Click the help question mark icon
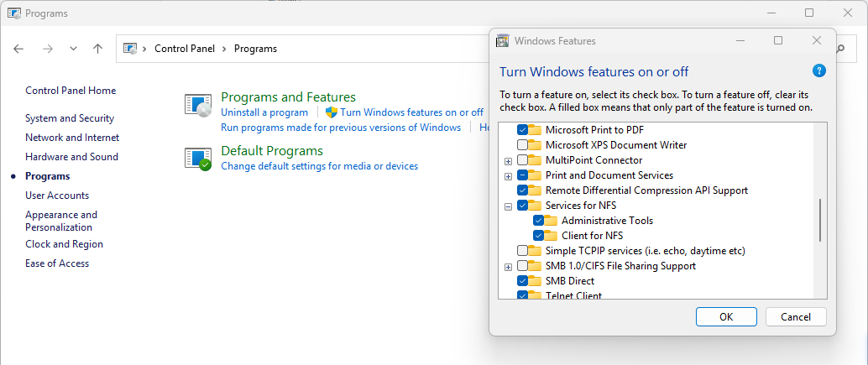Screen dimensions: 868x365 (x=818, y=70)
